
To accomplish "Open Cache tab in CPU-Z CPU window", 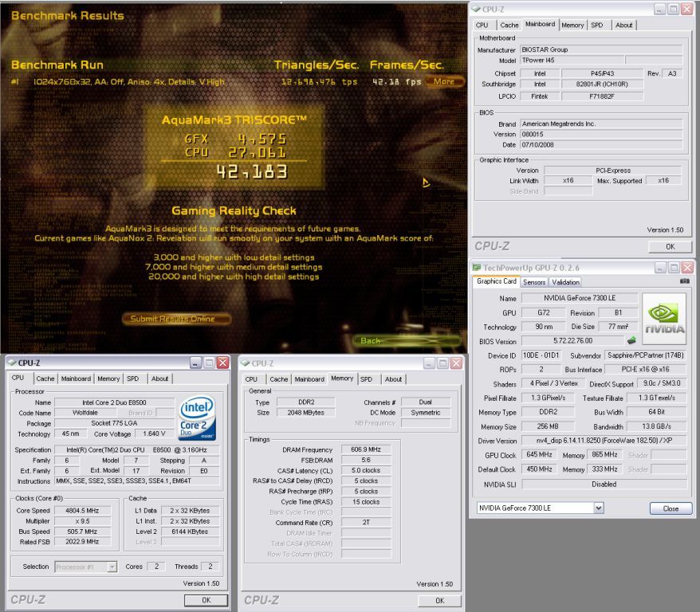I will pyautogui.click(x=45, y=379).
